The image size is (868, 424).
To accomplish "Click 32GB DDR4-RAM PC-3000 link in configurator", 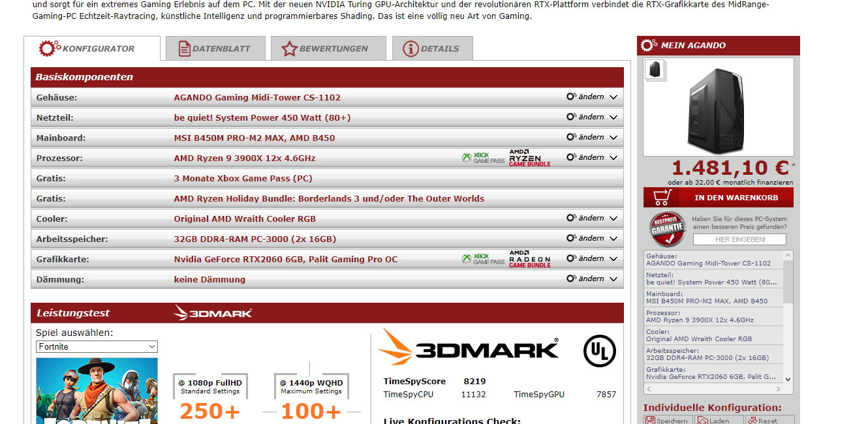I will [255, 239].
